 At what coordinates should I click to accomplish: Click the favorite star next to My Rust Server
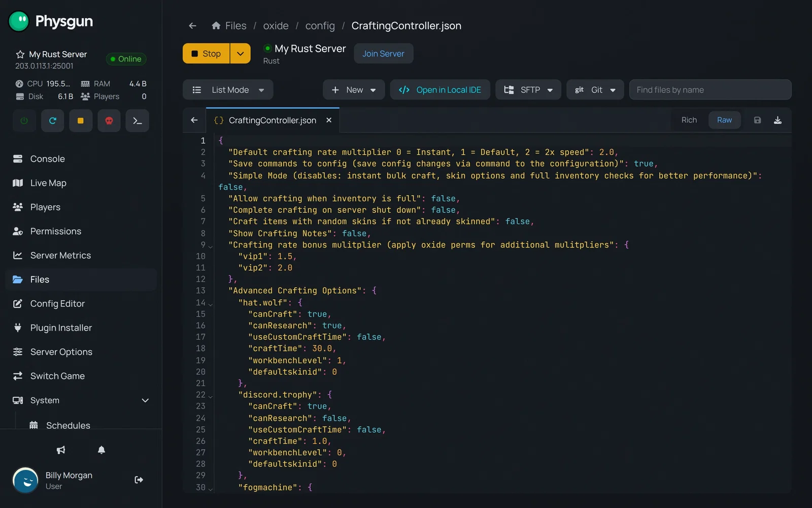20,54
